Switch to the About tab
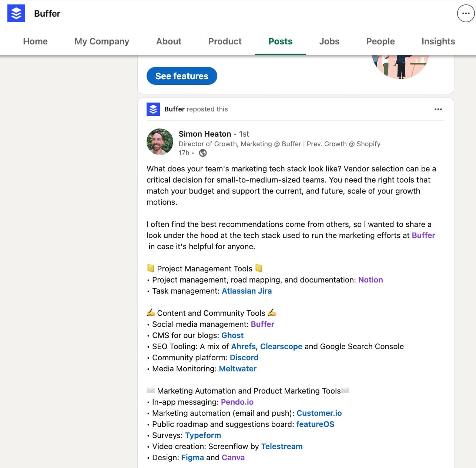 (169, 41)
